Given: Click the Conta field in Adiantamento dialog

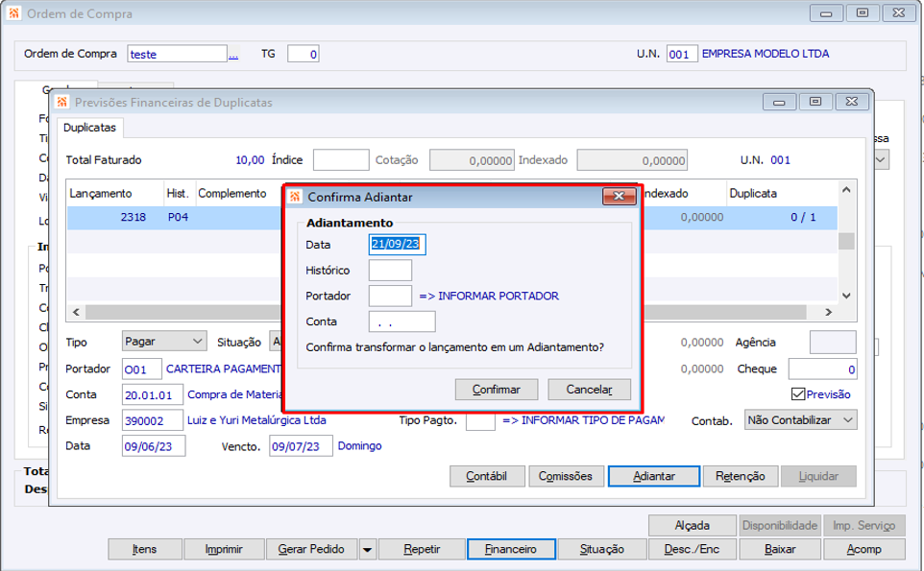Looking at the screenshot, I should point(401,321).
